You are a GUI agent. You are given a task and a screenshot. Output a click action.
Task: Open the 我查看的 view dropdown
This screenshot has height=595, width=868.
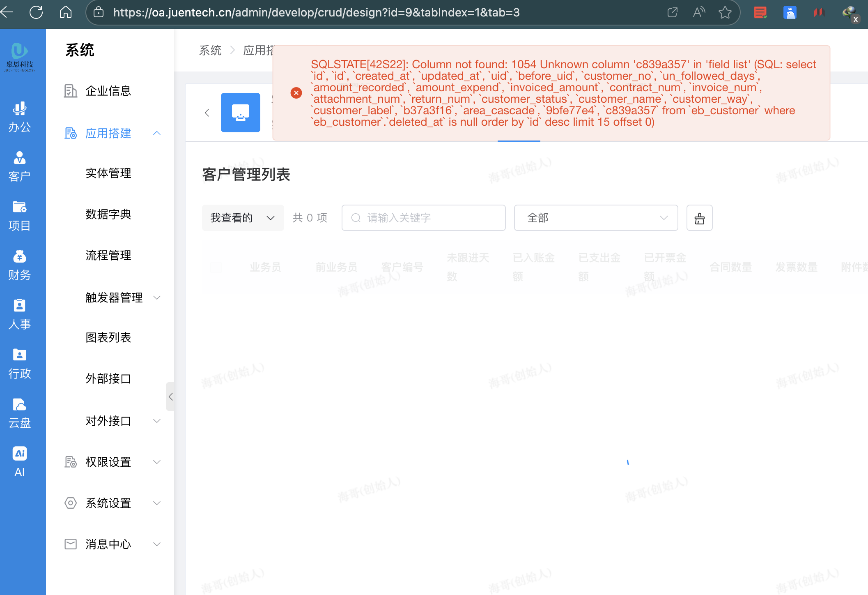tap(242, 218)
